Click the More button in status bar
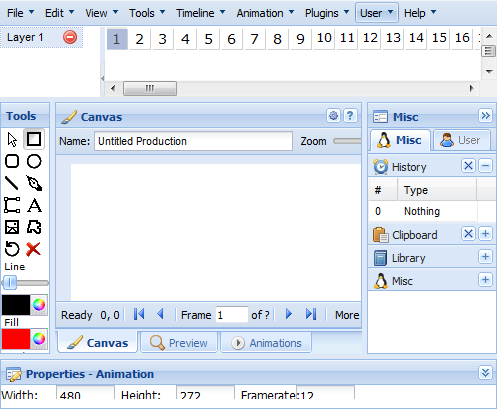The image size is (497, 409). coord(347,315)
